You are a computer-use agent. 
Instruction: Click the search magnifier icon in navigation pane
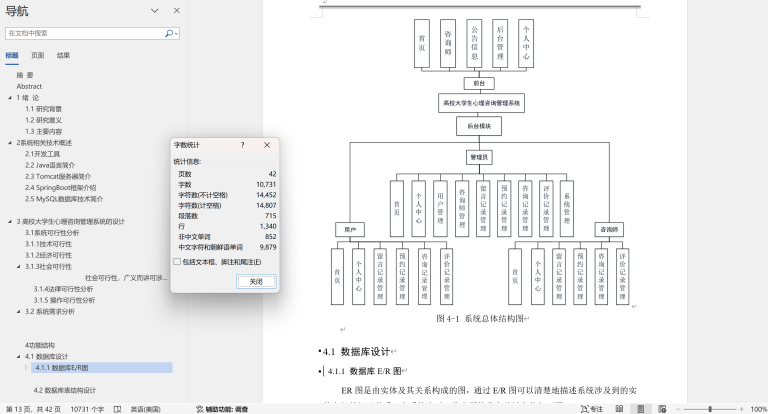point(166,33)
